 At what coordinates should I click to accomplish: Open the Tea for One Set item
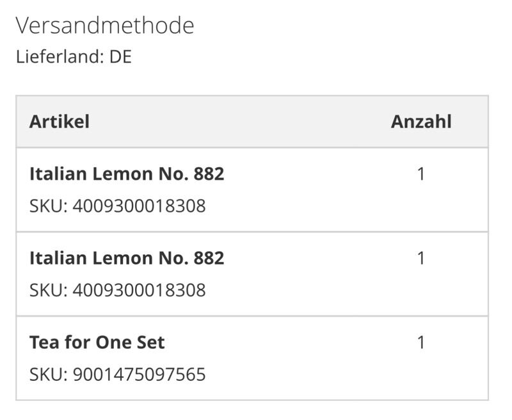pyautogui.click(x=97, y=343)
